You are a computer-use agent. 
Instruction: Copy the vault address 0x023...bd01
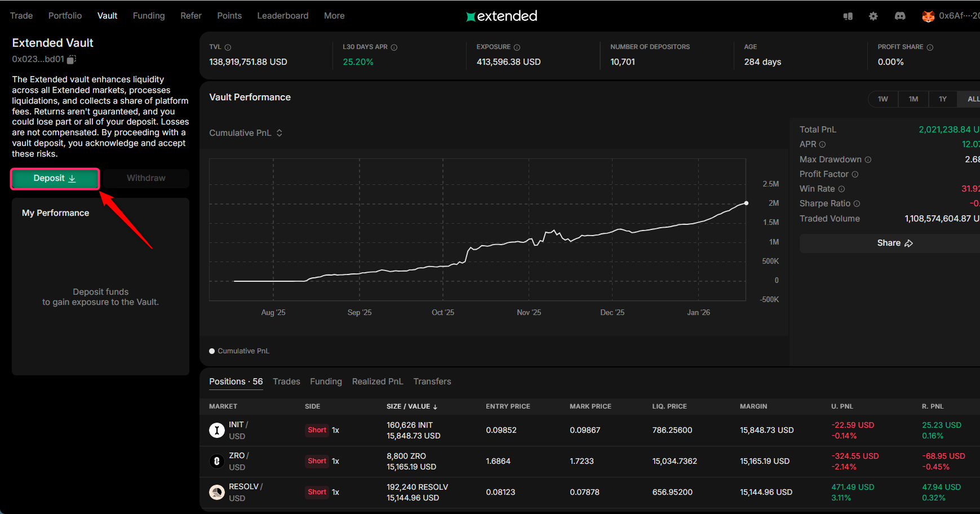point(72,59)
